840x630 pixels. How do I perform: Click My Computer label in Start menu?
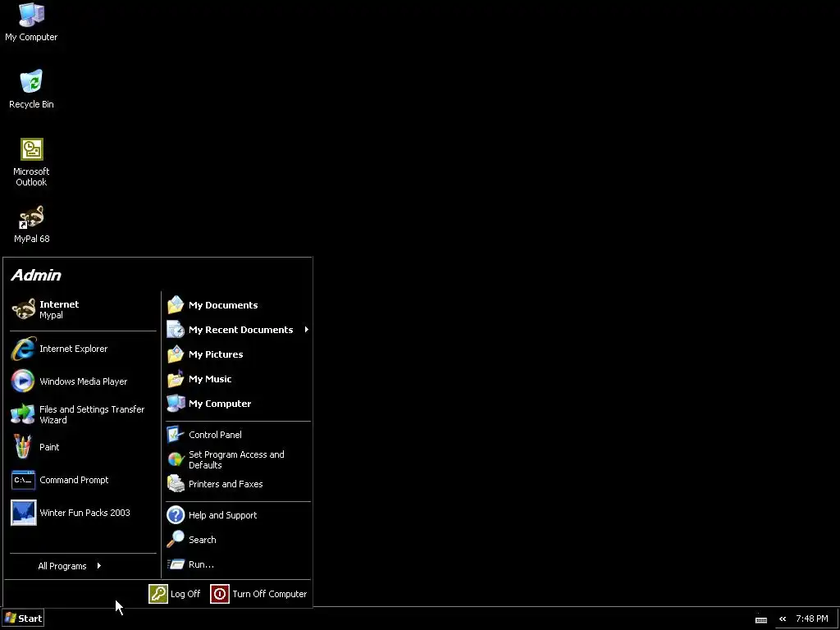coord(220,404)
